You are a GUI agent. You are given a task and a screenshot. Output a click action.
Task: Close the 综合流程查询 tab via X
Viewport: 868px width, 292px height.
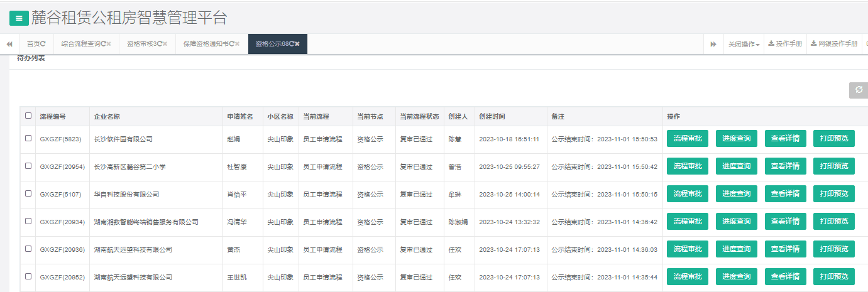[109, 44]
